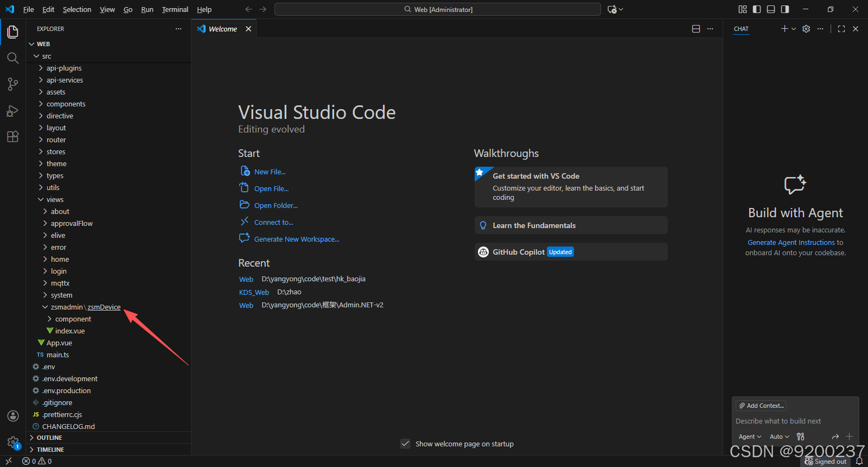Customize layout icon in title bar

coord(743,9)
